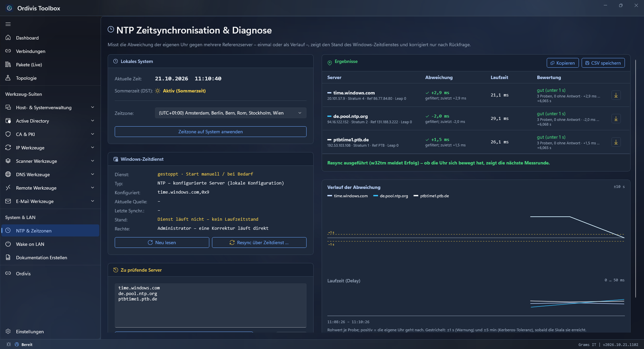Open Dokumentation Erstellen
Viewport: 644px width, 349px height.
(x=50, y=257)
